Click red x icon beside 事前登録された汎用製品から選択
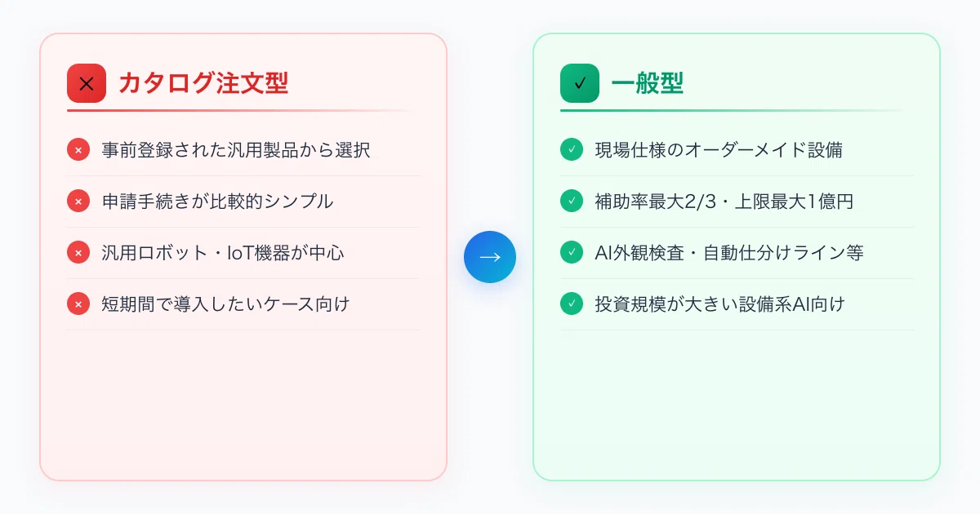The height and width of the screenshot is (514, 980). [78, 150]
